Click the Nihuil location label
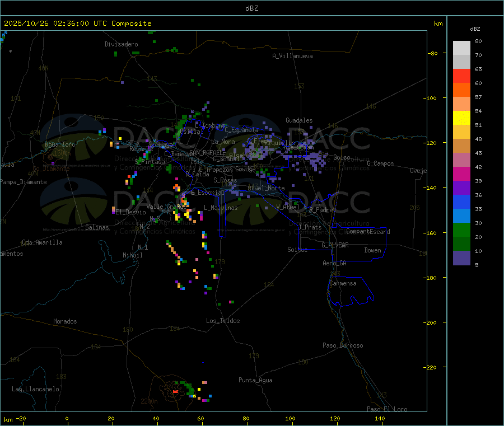This screenshot has height=426, width=504. (132, 255)
